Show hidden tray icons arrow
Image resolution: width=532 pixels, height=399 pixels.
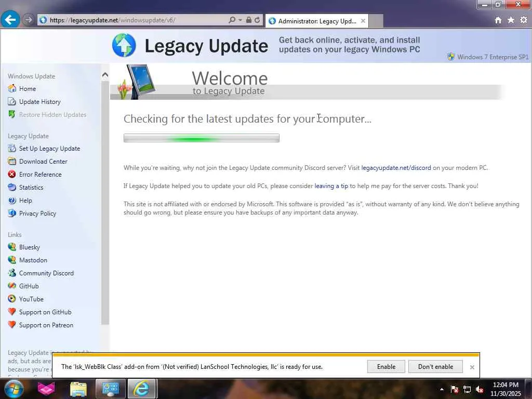[442, 389]
